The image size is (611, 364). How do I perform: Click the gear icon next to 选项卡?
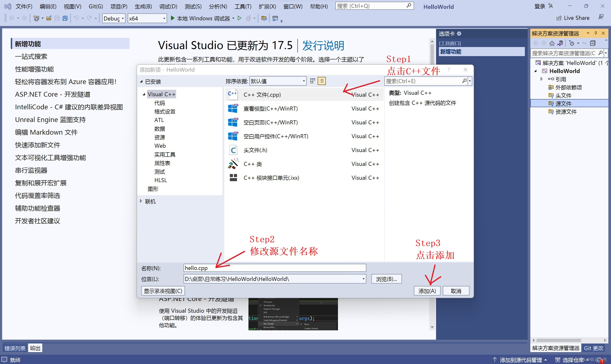[459, 34]
